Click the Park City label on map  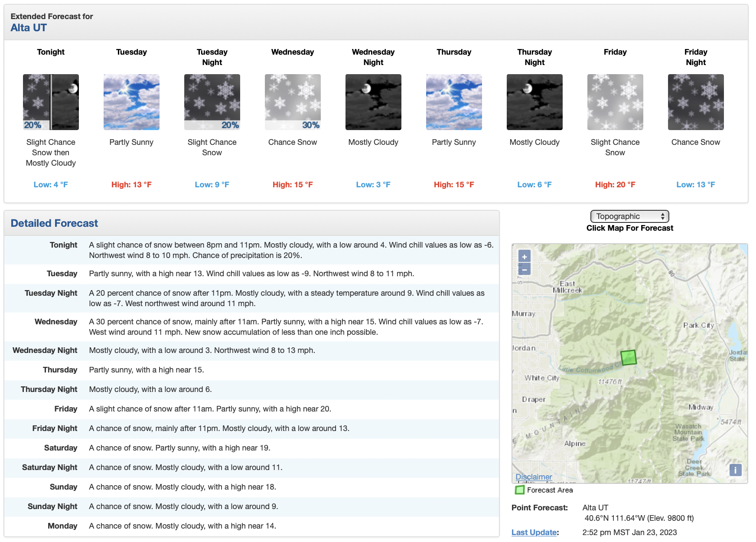point(698,325)
